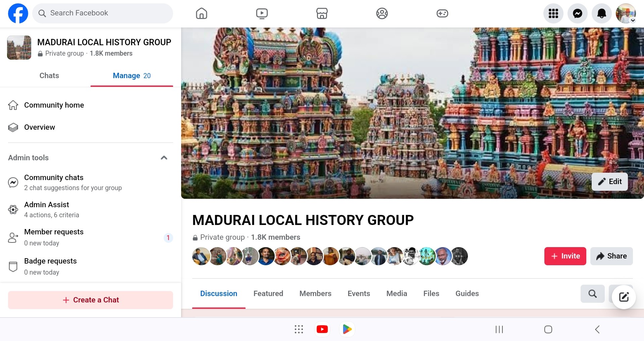
Task: Open the account profile picture menu
Action: point(626,13)
